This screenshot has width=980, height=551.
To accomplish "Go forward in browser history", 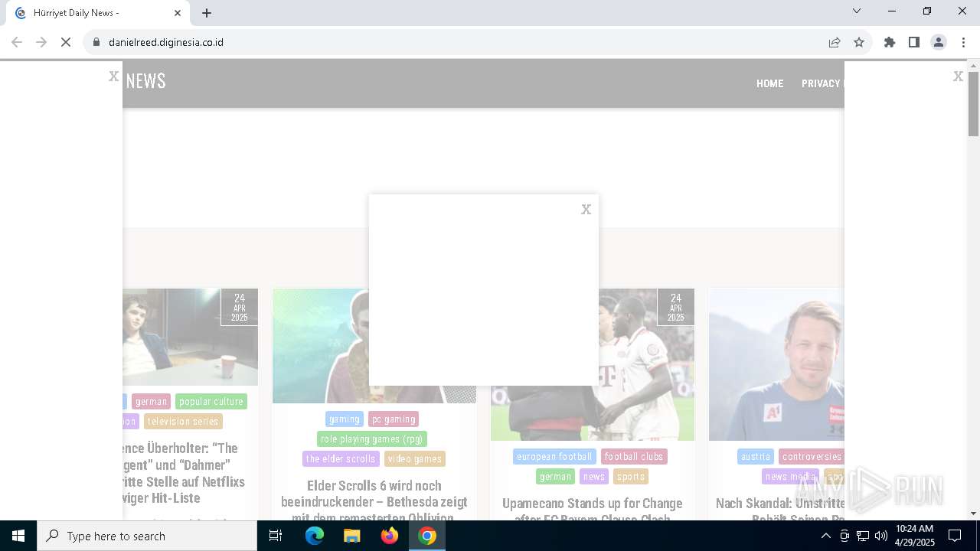I will (41, 42).
